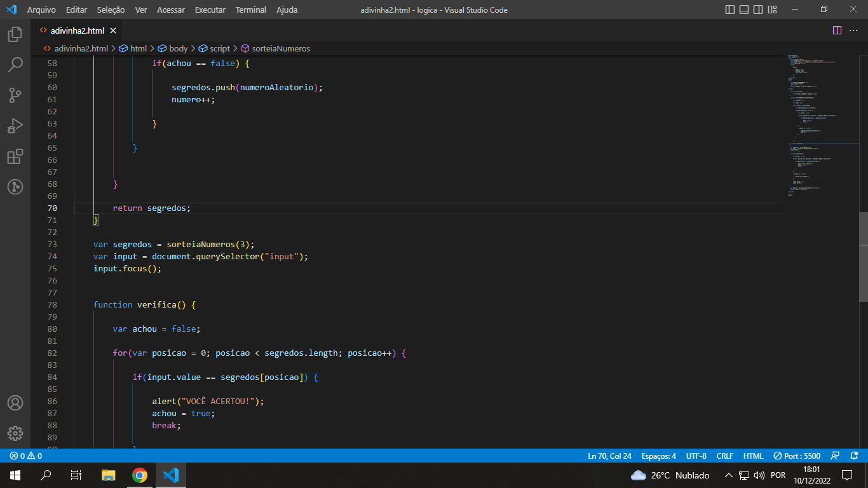868x488 pixels.
Task: Click on 'return segredos;' code line
Action: pyautogui.click(x=152, y=208)
